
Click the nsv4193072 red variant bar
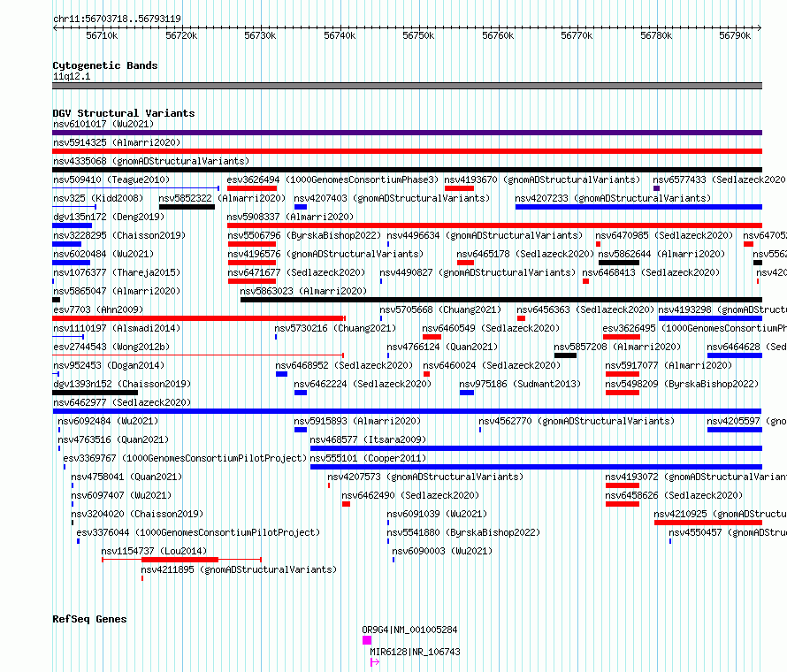(x=623, y=485)
